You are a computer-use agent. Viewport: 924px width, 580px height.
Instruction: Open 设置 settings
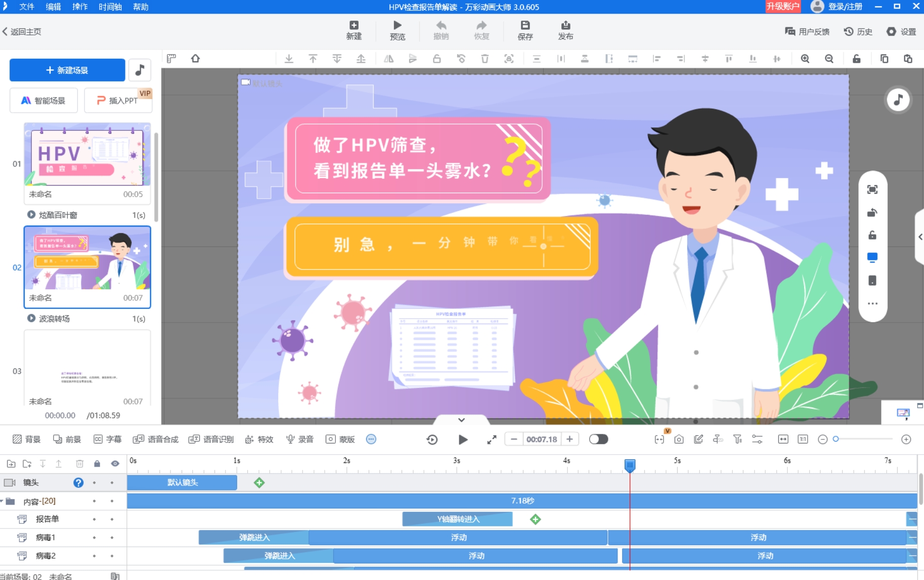tap(901, 31)
